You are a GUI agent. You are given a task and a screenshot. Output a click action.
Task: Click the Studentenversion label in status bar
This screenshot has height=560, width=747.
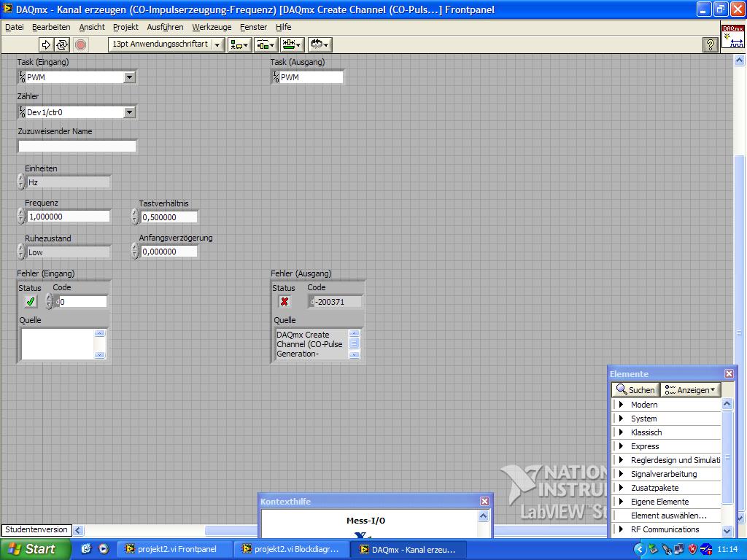(36, 529)
